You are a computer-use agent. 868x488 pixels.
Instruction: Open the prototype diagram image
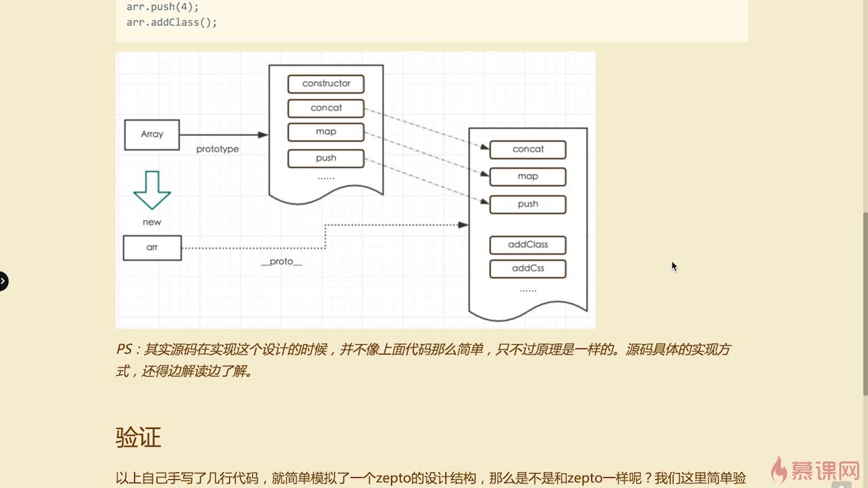click(x=355, y=190)
